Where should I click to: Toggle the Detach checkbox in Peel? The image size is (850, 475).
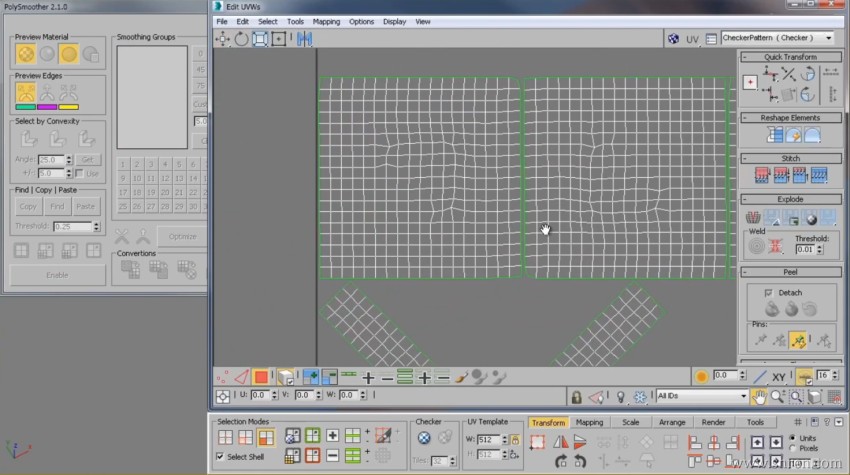click(768, 292)
